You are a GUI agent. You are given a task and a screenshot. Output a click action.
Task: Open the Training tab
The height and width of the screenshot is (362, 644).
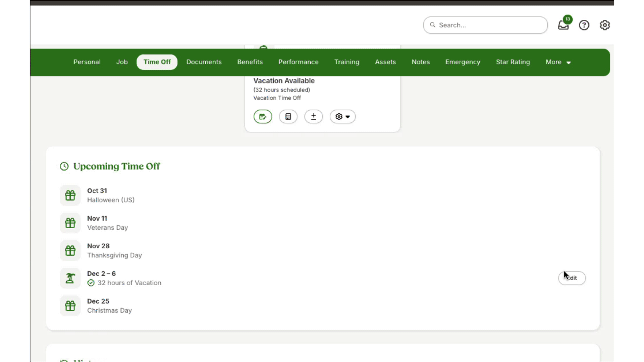pos(347,62)
